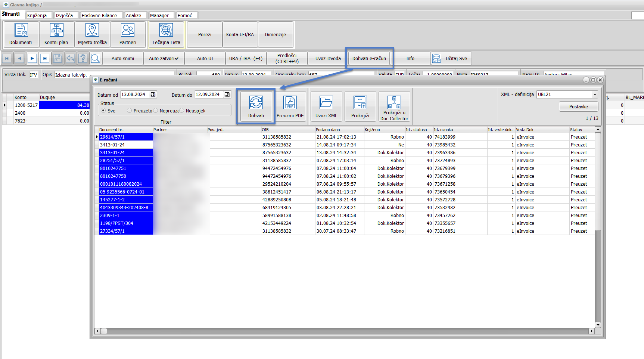Open the Analize menu
Image resolution: width=644 pixels, height=359 pixels.
pyautogui.click(x=133, y=15)
